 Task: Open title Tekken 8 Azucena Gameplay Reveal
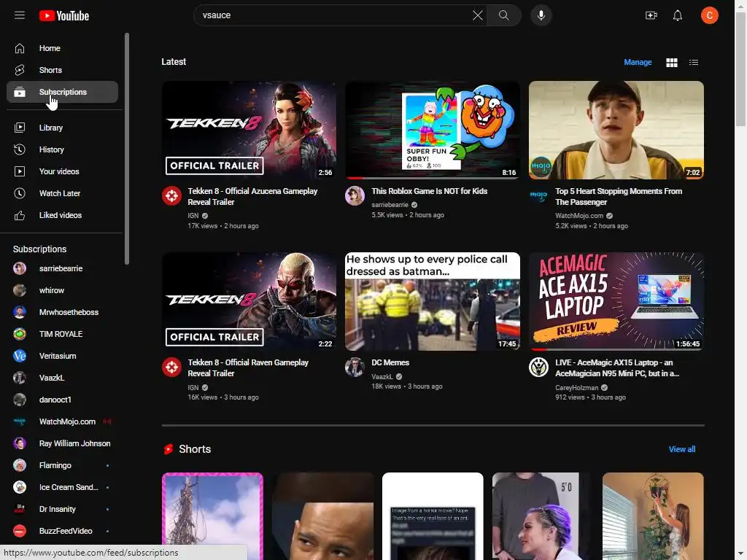252,196
